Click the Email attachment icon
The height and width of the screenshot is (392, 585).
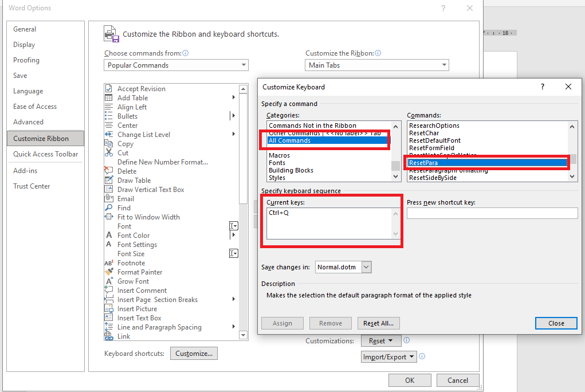[x=108, y=199]
